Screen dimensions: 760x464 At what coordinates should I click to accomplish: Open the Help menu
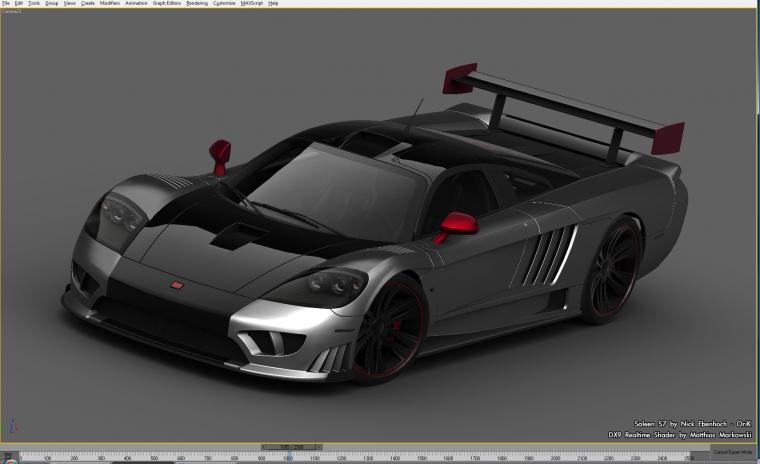tap(273, 3)
